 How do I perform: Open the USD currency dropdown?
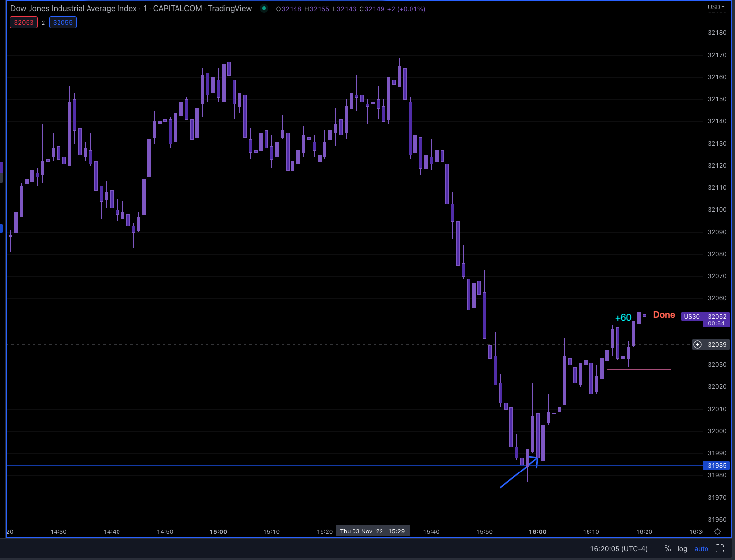(716, 7)
